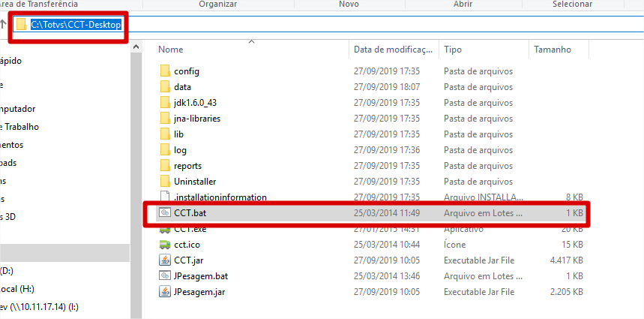Click the Uninstaller folder name
The width and height of the screenshot is (644, 319).
(x=195, y=182)
